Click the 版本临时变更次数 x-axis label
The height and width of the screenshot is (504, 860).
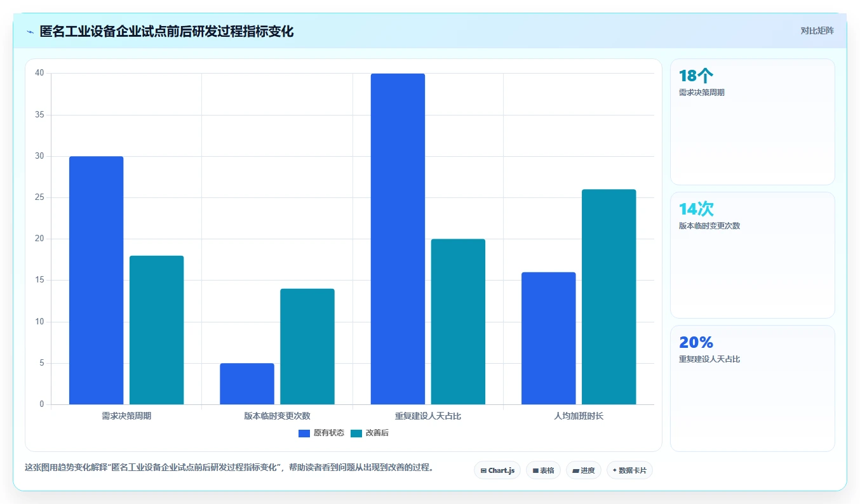pyautogui.click(x=277, y=416)
